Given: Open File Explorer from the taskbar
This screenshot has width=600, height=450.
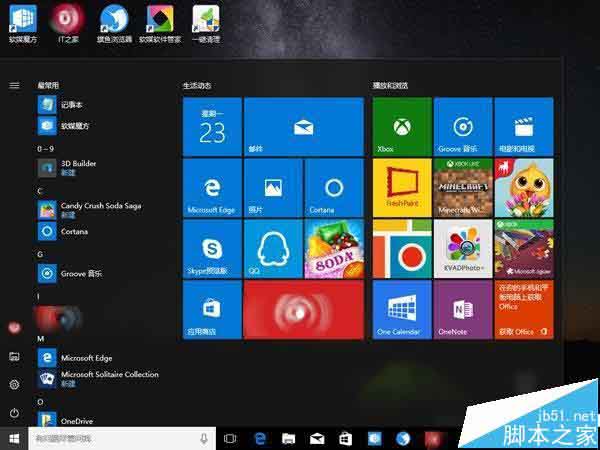Looking at the screenshot, I should 289,439.
